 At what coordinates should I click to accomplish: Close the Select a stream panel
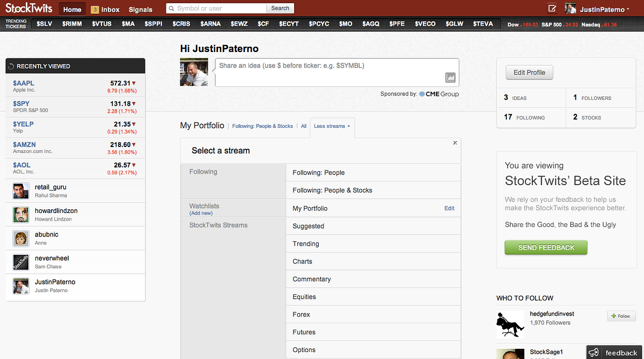[455, 143]
